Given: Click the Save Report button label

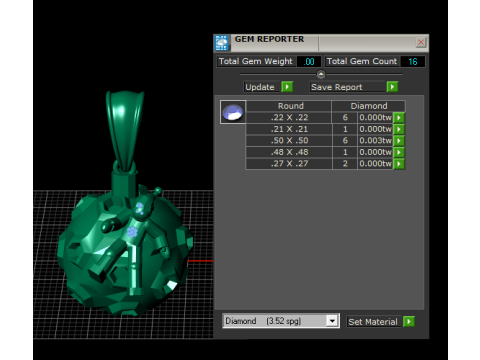Looking at the screenshot, I should pos(347,87).
